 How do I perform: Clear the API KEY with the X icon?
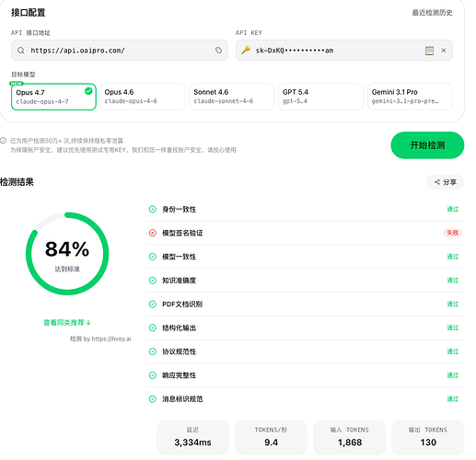pyautogui.click(x=444, y=51)
